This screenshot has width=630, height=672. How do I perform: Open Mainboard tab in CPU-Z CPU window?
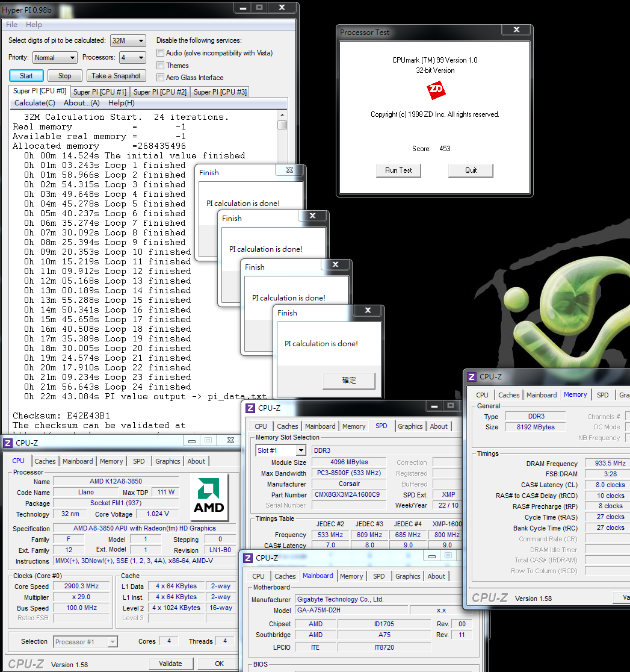[78, 461]
